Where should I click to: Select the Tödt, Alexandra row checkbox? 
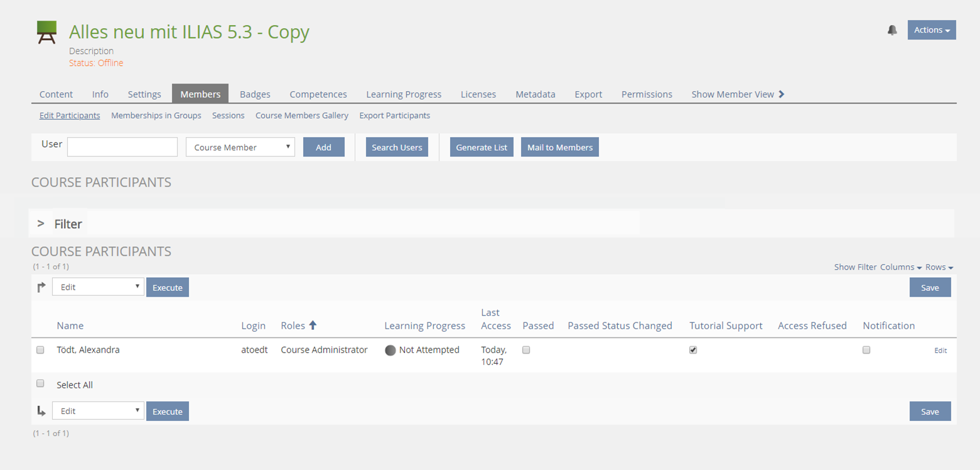(x=41, y=350)
